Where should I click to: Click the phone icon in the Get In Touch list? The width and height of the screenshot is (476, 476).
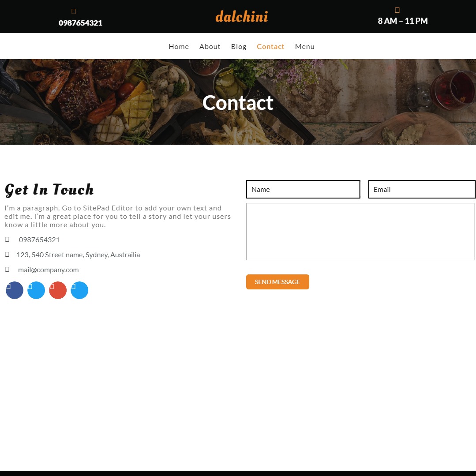coord(7,239)
